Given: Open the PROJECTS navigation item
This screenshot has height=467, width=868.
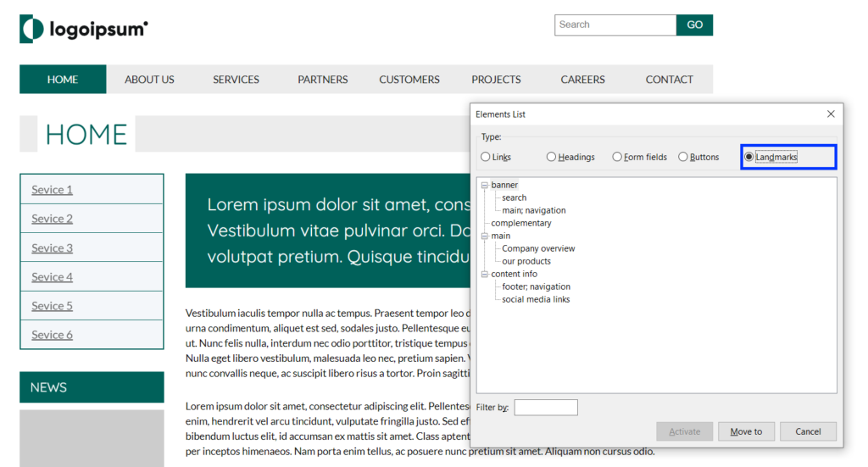Looking at the screenshot, I should click(x=496, y=79).
